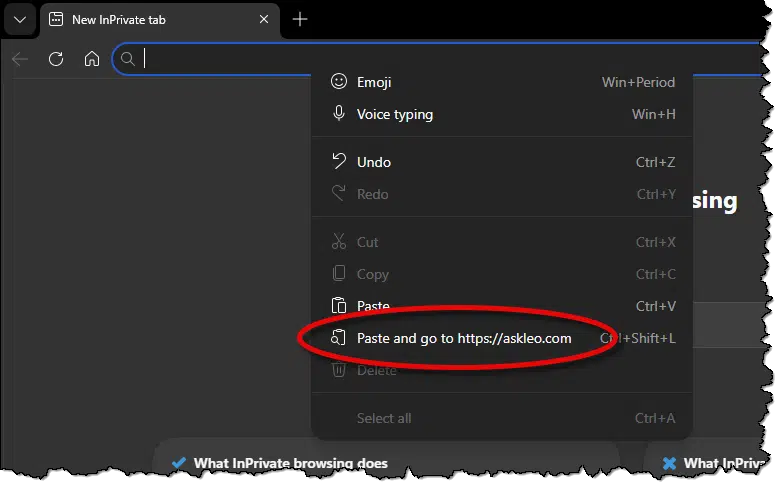Open a new tab with plus button
This screenshot has height=487, width=781.
[x=300, y=19]
